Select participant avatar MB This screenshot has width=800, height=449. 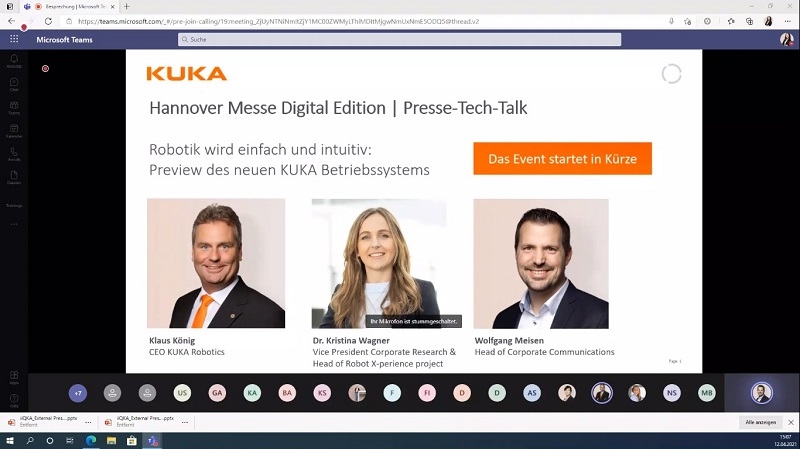pos(707,393)
